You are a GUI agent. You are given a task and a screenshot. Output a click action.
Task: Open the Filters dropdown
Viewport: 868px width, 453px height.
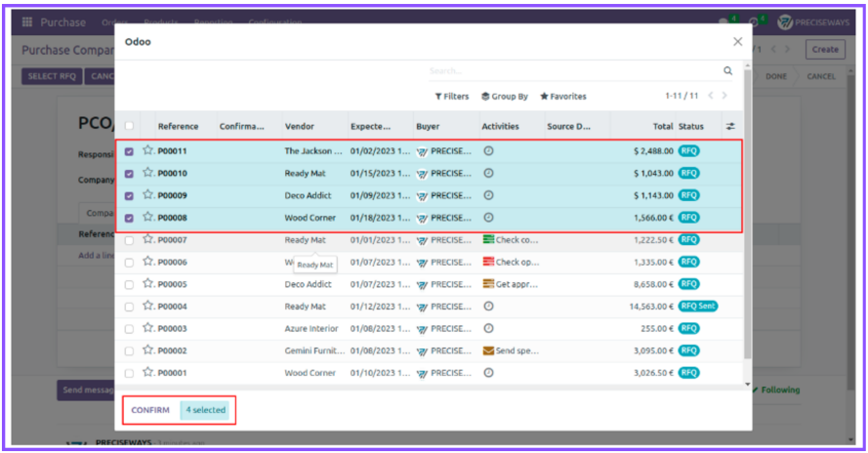(x=452, y=97)
